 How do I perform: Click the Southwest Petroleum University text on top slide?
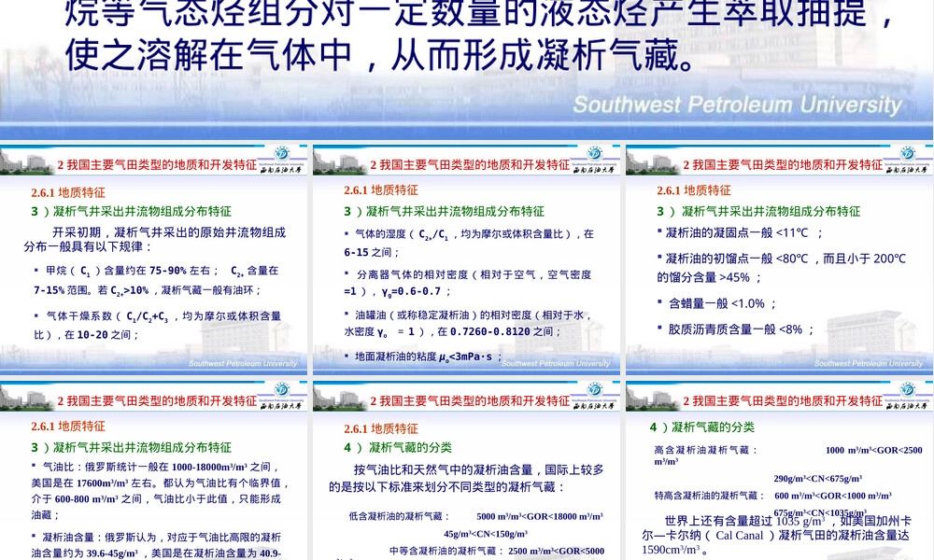tap(738, 105)
